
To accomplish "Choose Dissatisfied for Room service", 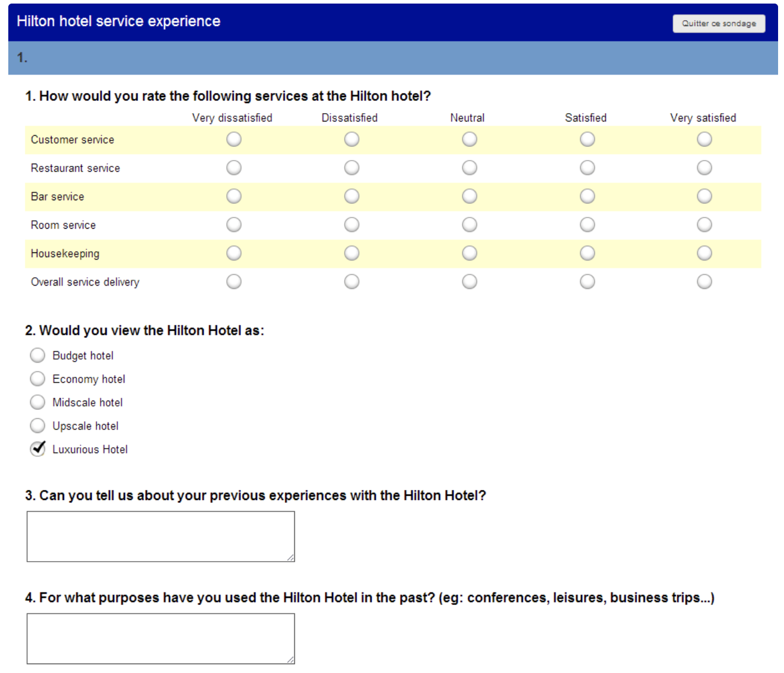I will (x=352, y=225).
